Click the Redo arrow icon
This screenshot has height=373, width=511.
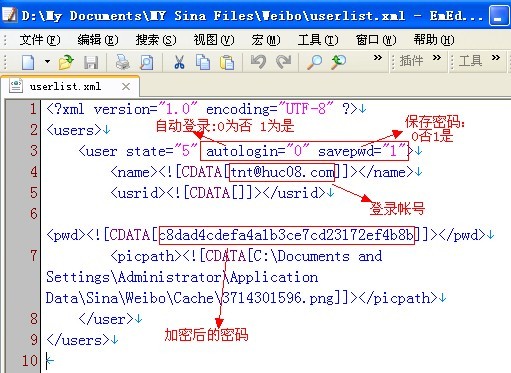[284, 62]
